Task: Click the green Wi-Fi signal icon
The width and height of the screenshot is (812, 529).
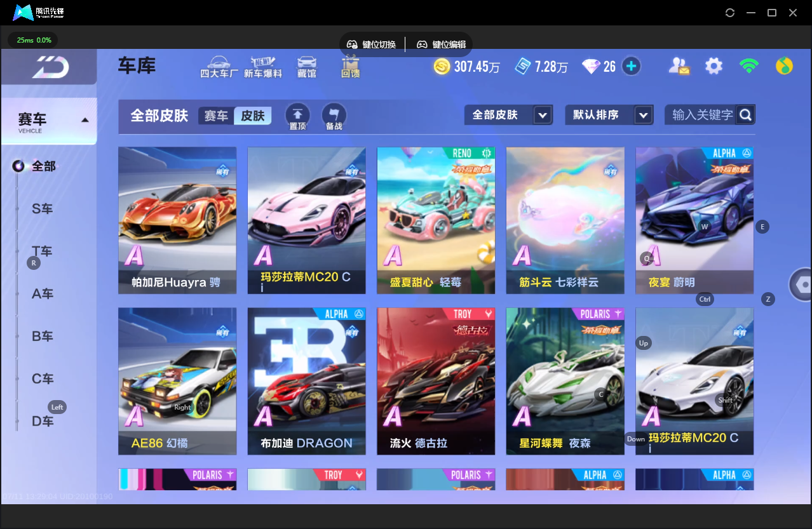Action: pos(749,66)
